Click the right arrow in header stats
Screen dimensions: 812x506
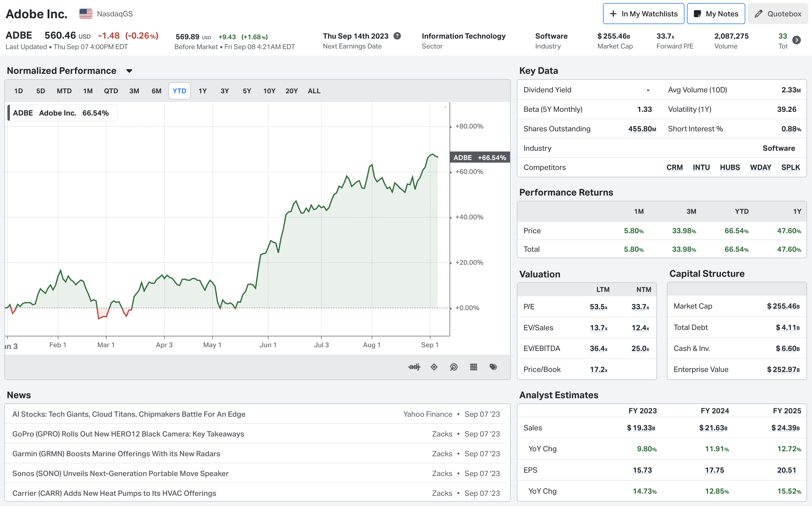[x=797, y=40]
